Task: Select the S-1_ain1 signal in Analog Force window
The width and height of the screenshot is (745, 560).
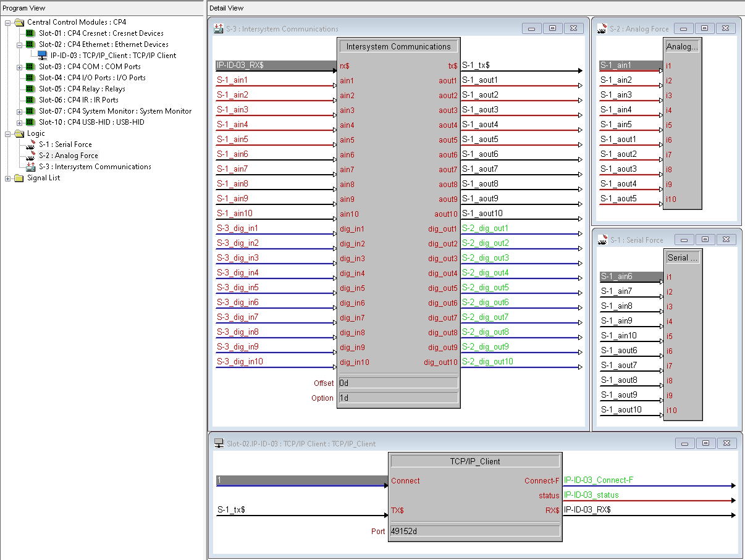Action: click(631, 65)
